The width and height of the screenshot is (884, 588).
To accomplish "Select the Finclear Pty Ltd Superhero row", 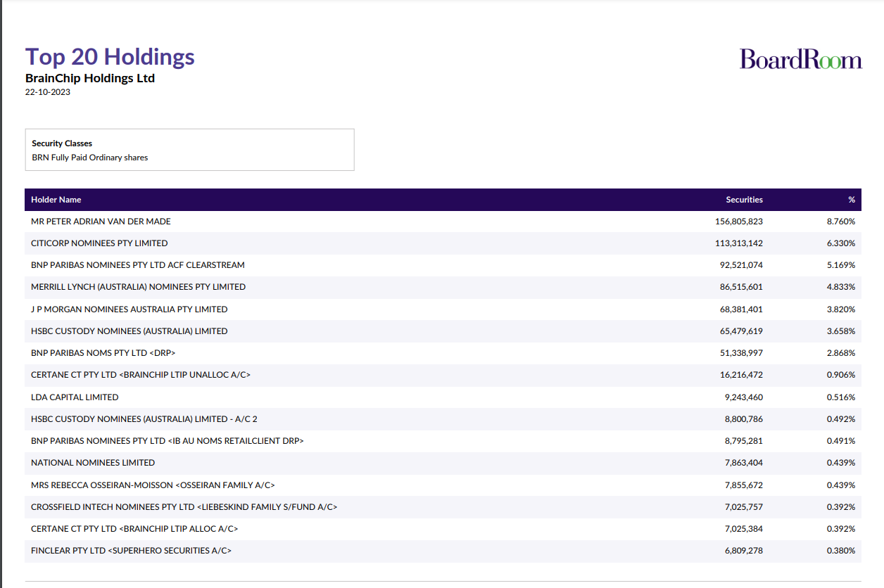I will tap(131, 551).
